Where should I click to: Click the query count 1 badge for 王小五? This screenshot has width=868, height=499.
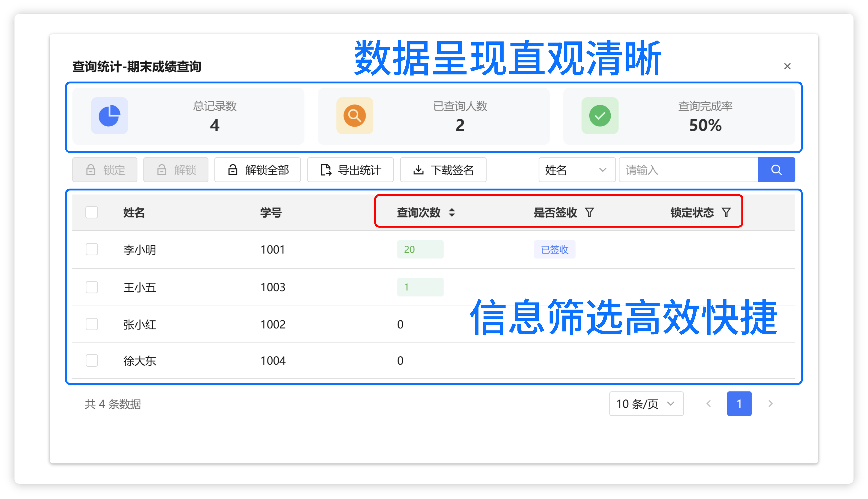click(x=420, y=287)
